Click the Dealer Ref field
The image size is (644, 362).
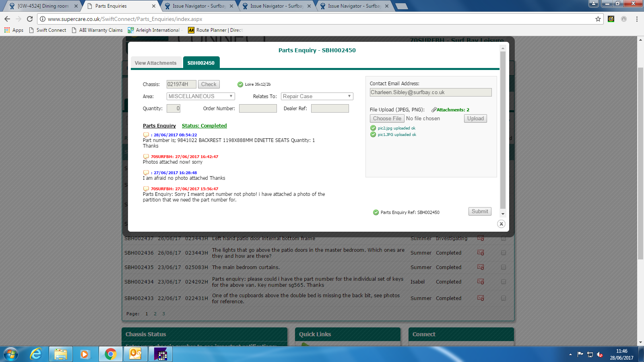[330, 109]
